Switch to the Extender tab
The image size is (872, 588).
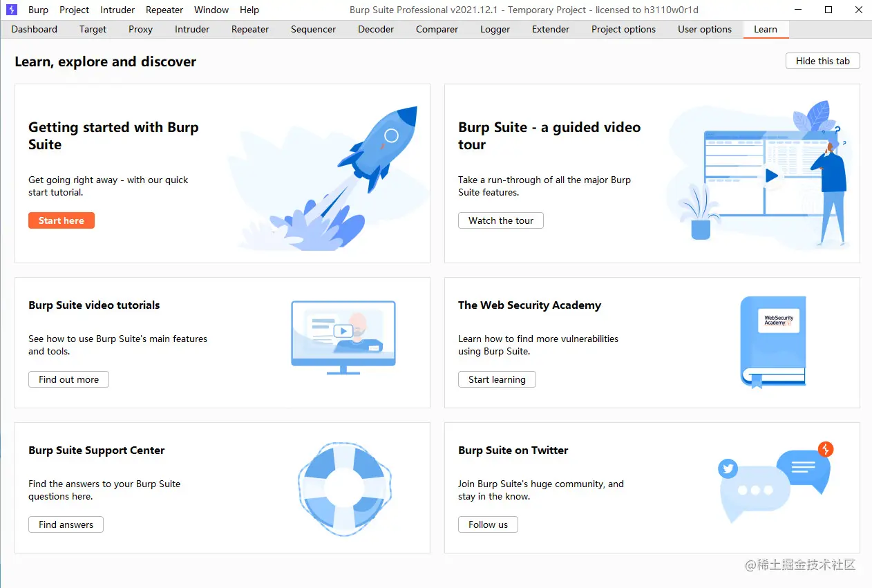point(551,29)
